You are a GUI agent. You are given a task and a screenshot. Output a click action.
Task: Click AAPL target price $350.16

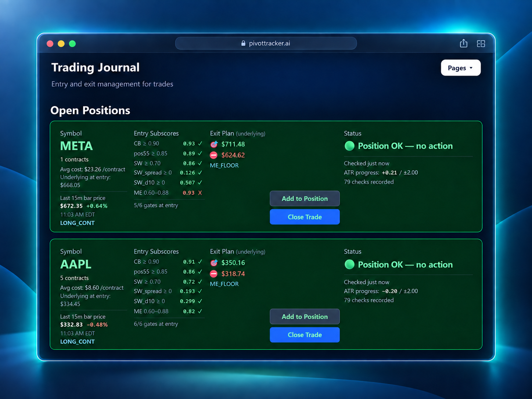point(233,263)
